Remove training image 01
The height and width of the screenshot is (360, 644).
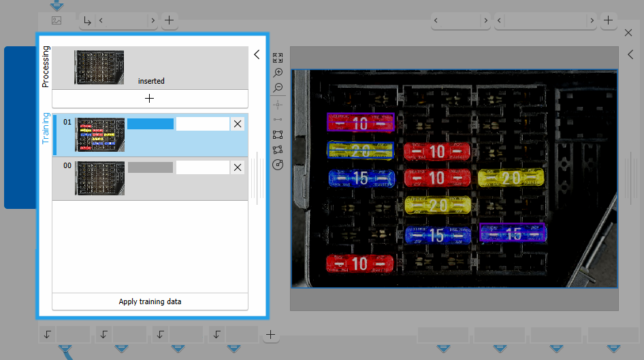coord(237,124)
